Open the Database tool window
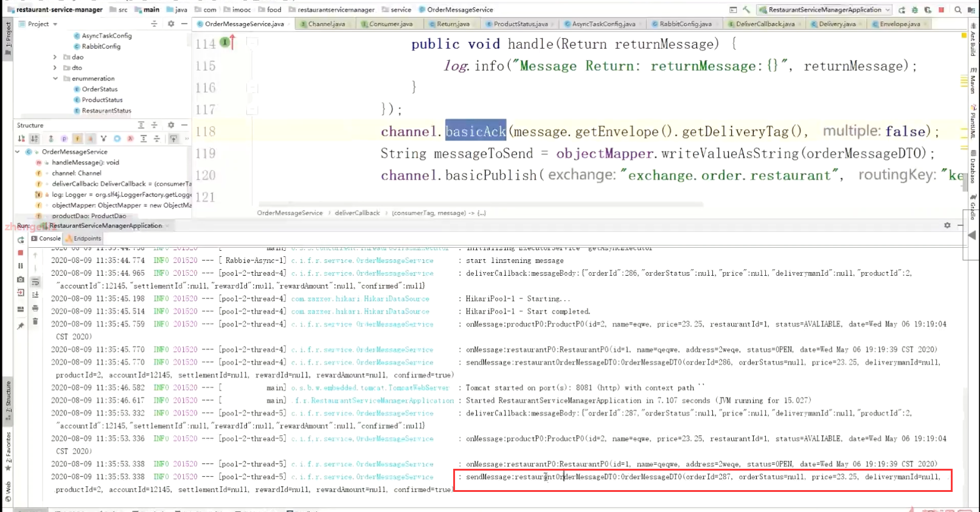 [x=973, y=166]
